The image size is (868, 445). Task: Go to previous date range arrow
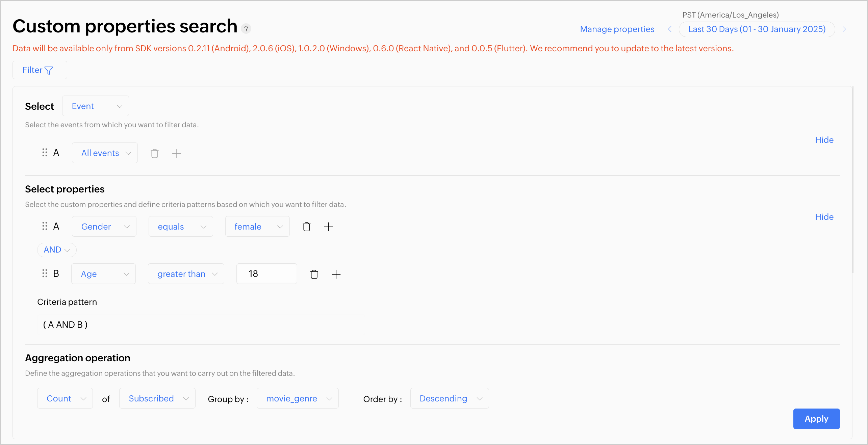(670, 29)
